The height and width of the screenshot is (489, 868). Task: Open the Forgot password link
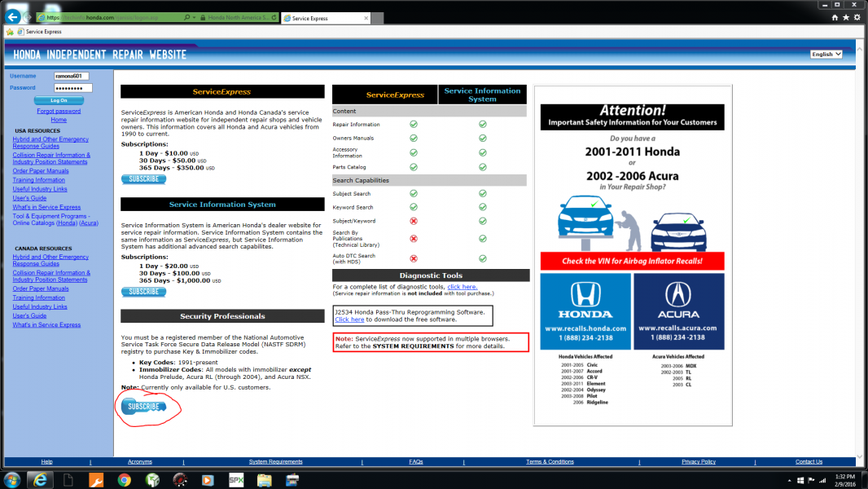[x=59, y=112]
